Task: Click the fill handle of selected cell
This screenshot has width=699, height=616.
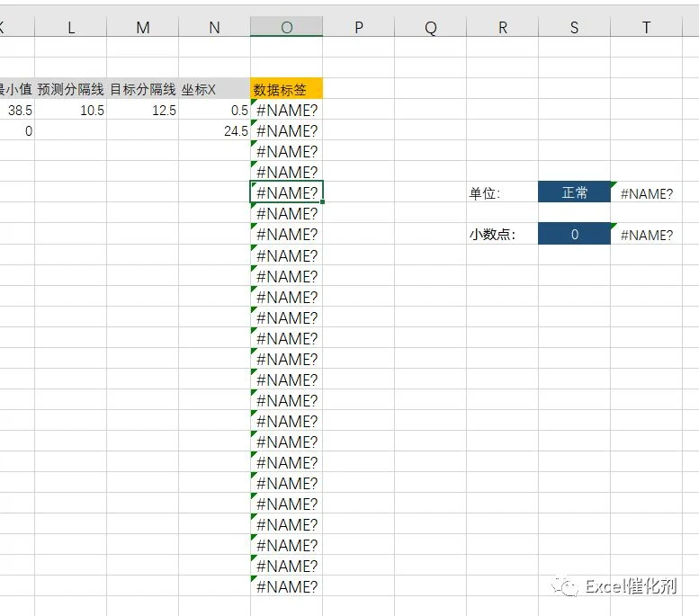Action: (322, 202)
